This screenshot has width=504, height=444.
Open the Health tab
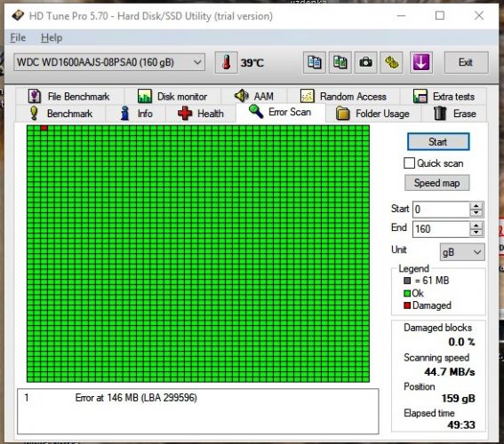[x=201, y=114]
